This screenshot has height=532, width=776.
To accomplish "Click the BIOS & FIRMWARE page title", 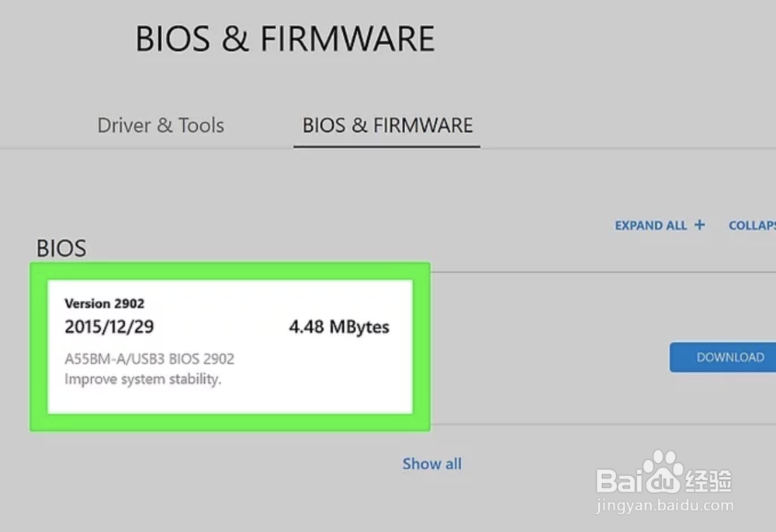I will [x=286, y=38].
